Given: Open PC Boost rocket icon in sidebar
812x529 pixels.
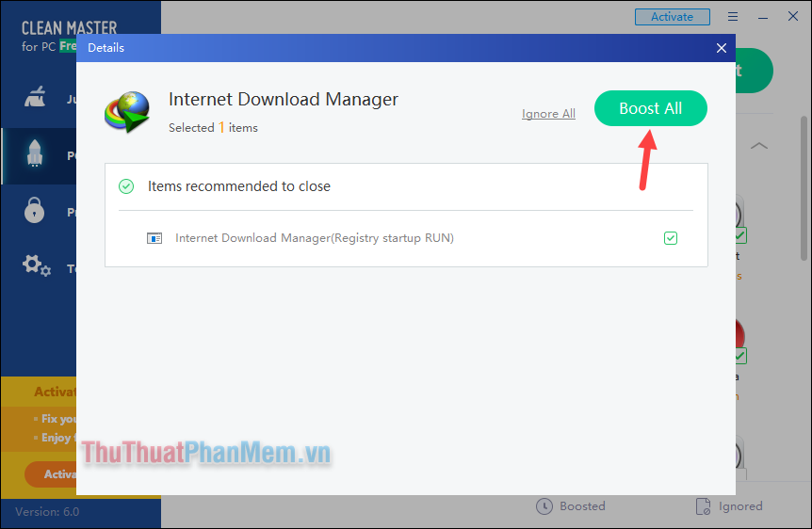Looking at the screenshot, I should click(35, 153).
